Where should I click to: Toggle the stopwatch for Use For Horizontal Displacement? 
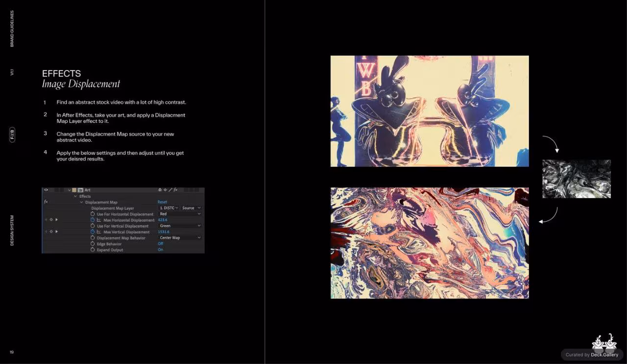[x=93, y=214]
